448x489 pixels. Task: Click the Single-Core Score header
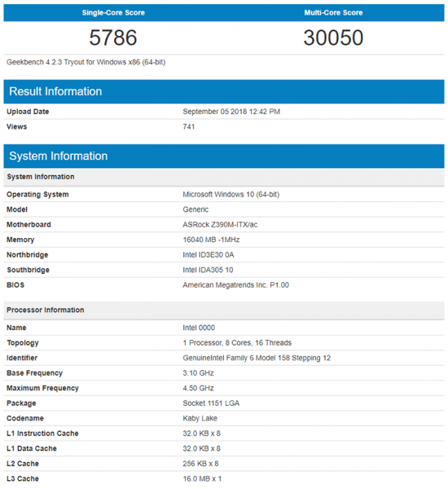point(113,13)
